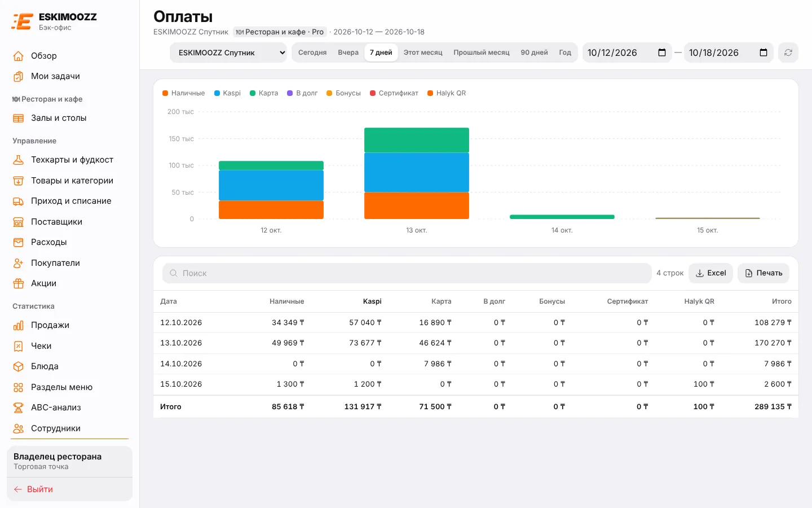Toggle Наличные series in chart legend
The width and height of the screenshot is (812, 508).
[184, 93]
